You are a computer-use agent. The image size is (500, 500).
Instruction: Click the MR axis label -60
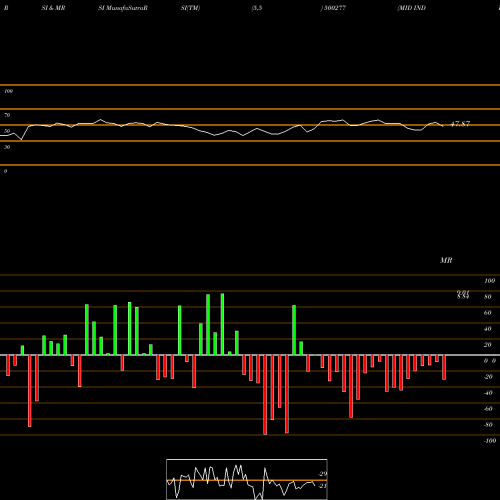(488, 409)
